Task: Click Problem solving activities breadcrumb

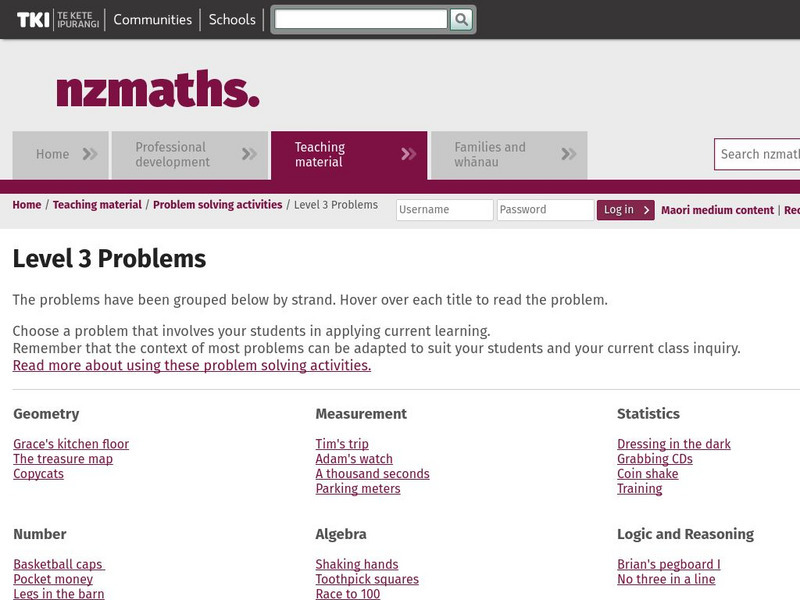Action: 218,205
